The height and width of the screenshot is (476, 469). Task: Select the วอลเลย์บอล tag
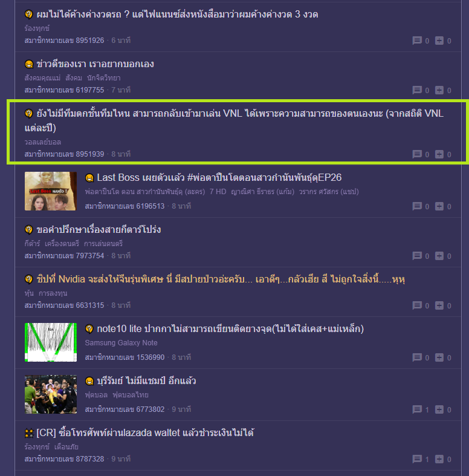(43, 142)
